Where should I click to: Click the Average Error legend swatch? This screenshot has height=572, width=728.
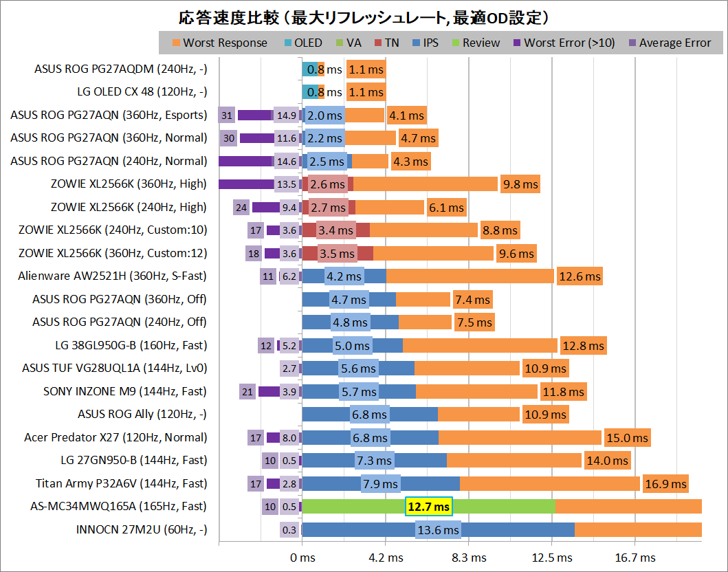632,43
